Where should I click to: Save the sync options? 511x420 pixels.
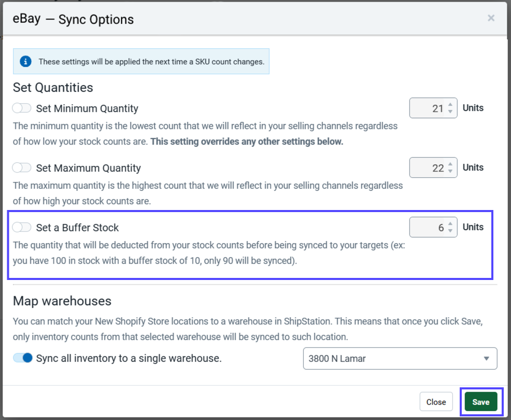[x=481, y=402]
